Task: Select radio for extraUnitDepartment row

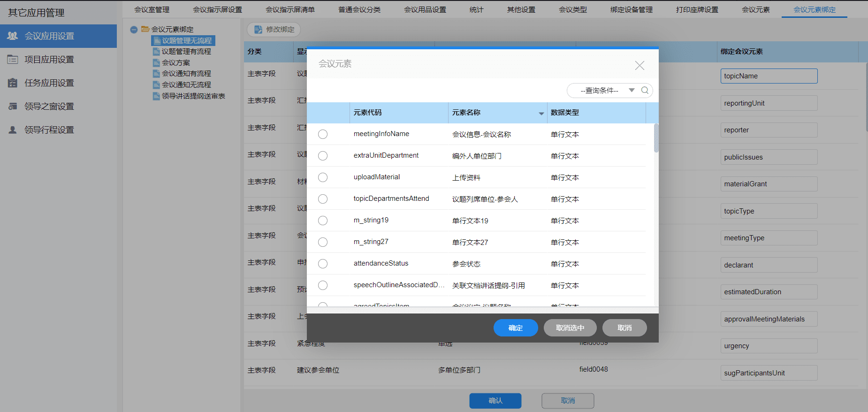Action: coord(323,156)
